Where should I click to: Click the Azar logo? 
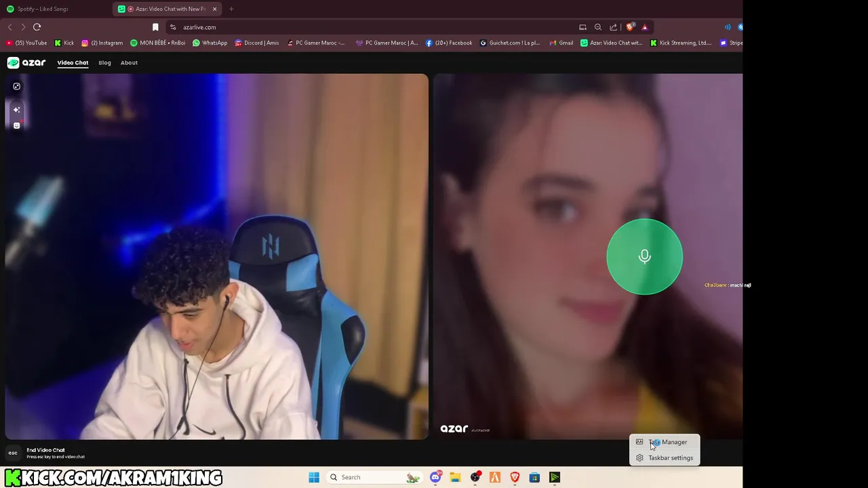click(x=26, y=62)
